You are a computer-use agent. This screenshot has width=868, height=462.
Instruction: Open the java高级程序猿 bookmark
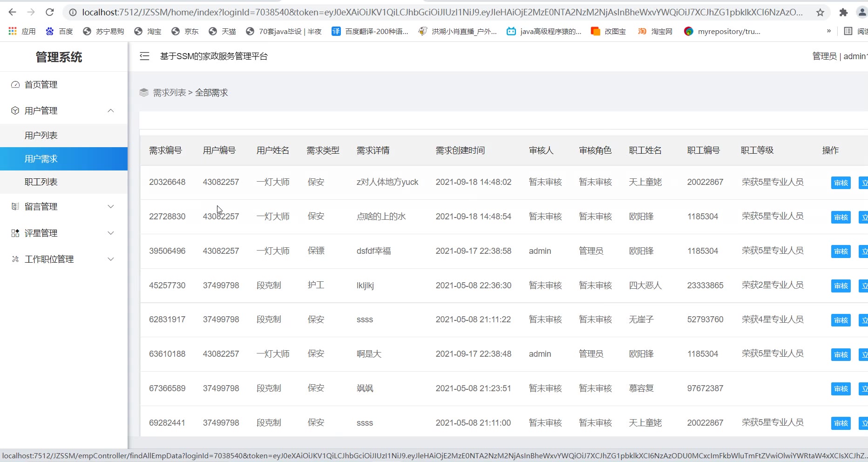click(x=544, y=31)
